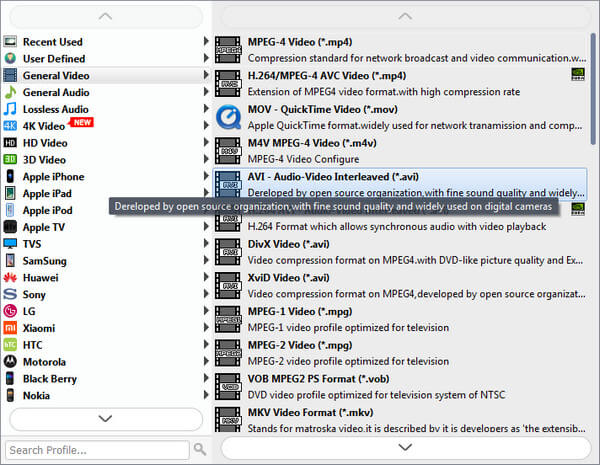Click NVIDIA badge on H.264/MPEG-4 AVC row
600x465 pixels.
tap(577, 74)
